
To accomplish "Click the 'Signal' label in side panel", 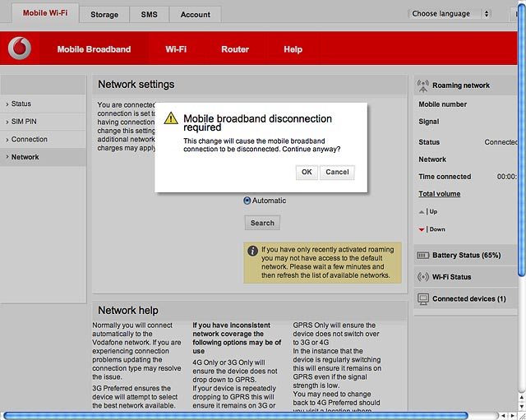I will pyautogui.click(x=429, y=122).
